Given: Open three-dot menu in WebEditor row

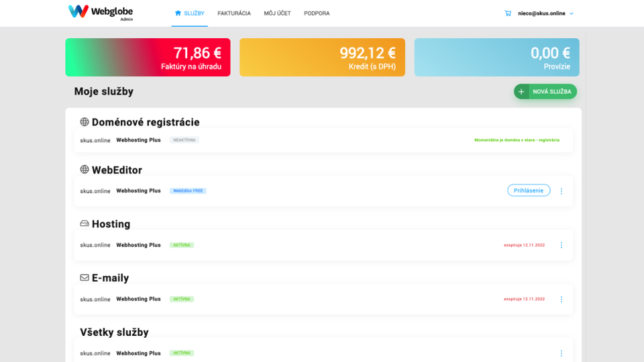Looking at the screenshot, I should (561, 191).
